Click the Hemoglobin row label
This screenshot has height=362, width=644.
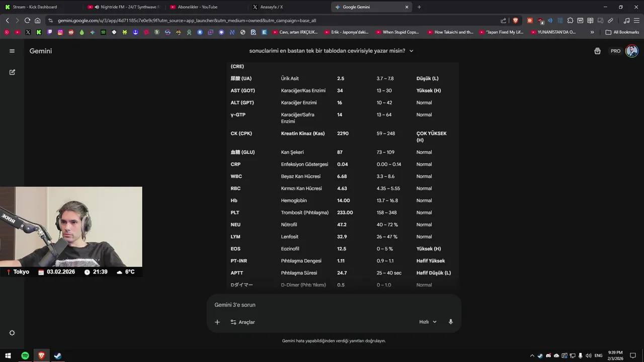point(294,201)
